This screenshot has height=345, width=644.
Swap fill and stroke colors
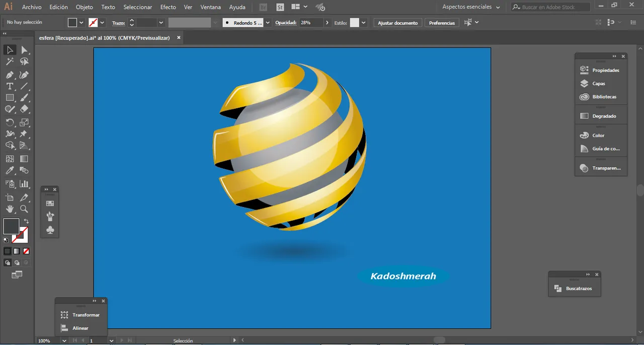click(x=26, y=221)
